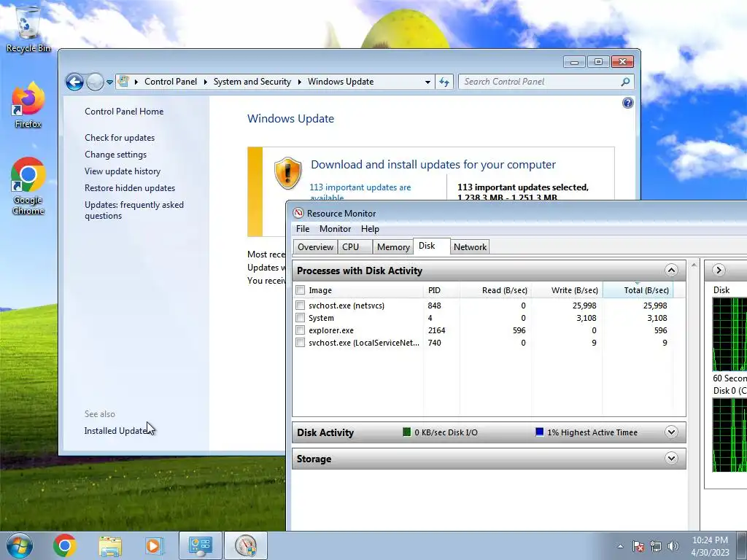Open Google Chrome desktop shortcut
This screenshot has height=560, width=747.
click(28, 186)
